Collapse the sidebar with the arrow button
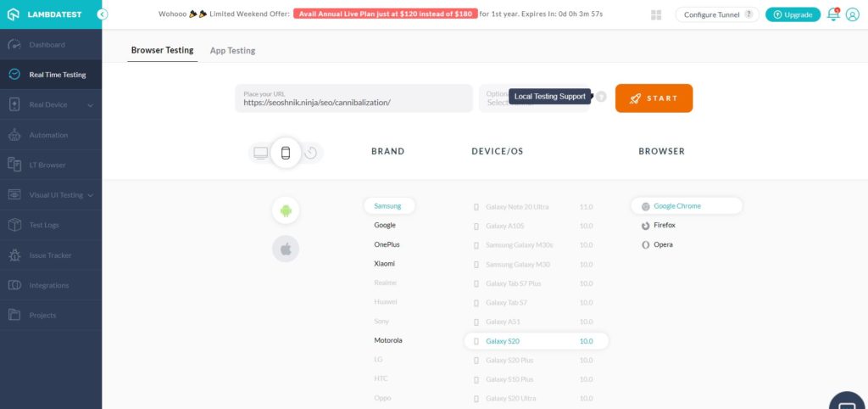Screen dimensions: 868x409 tap(103, 14)
